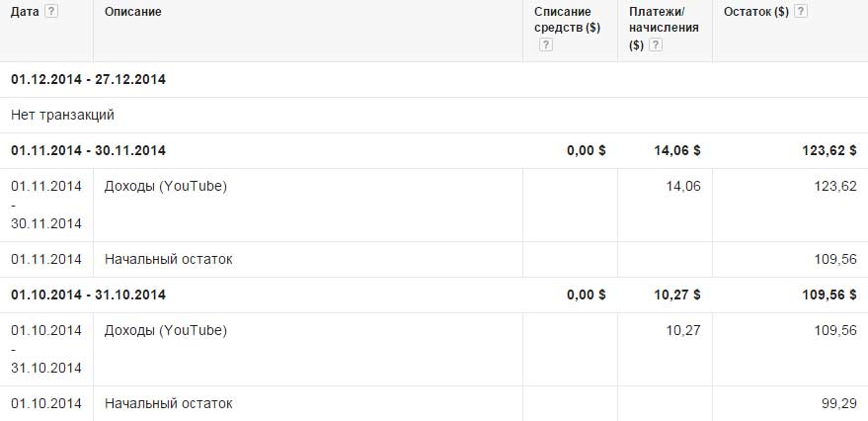Select the 10,27 $ October payments total
The image size is (868, 421).
coord(676,295)
